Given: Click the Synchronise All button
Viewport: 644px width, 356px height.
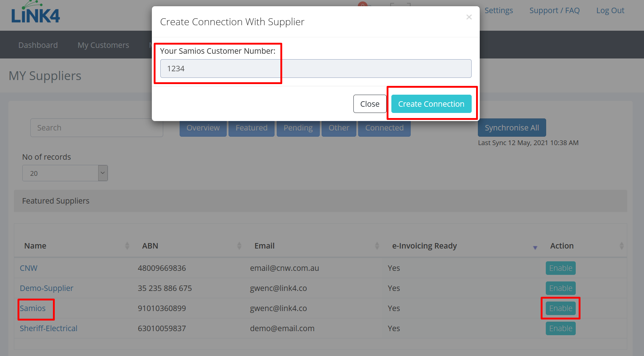Looking at the screenshot, I should (512, 128).
